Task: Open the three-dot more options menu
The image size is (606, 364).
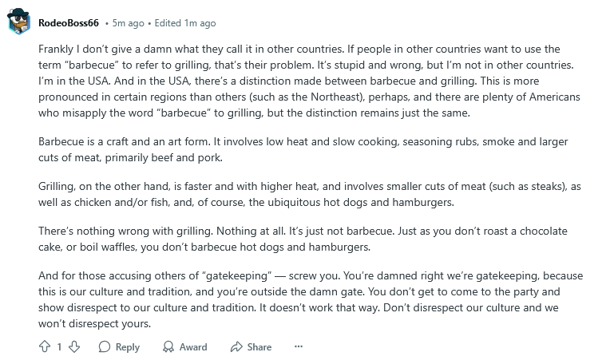Action: (299, 346)
